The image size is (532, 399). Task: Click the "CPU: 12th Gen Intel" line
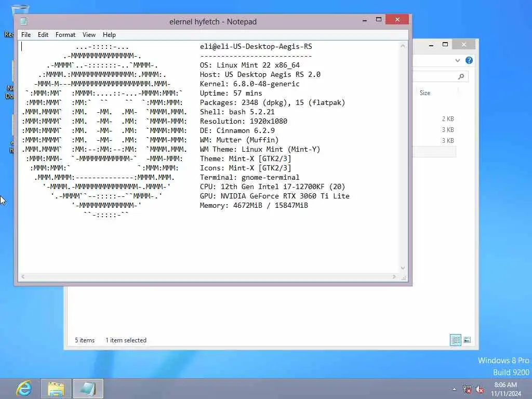point(272,187)
